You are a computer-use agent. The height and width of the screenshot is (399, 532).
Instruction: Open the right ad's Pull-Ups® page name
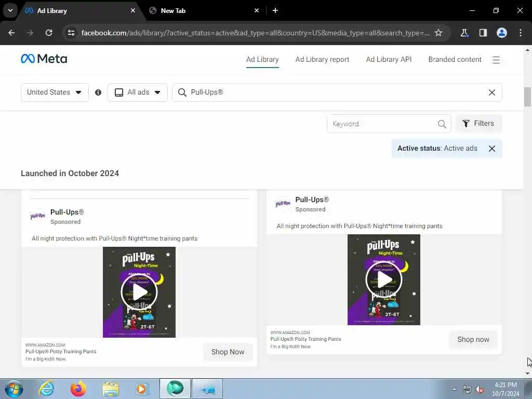tap(312, 200)
